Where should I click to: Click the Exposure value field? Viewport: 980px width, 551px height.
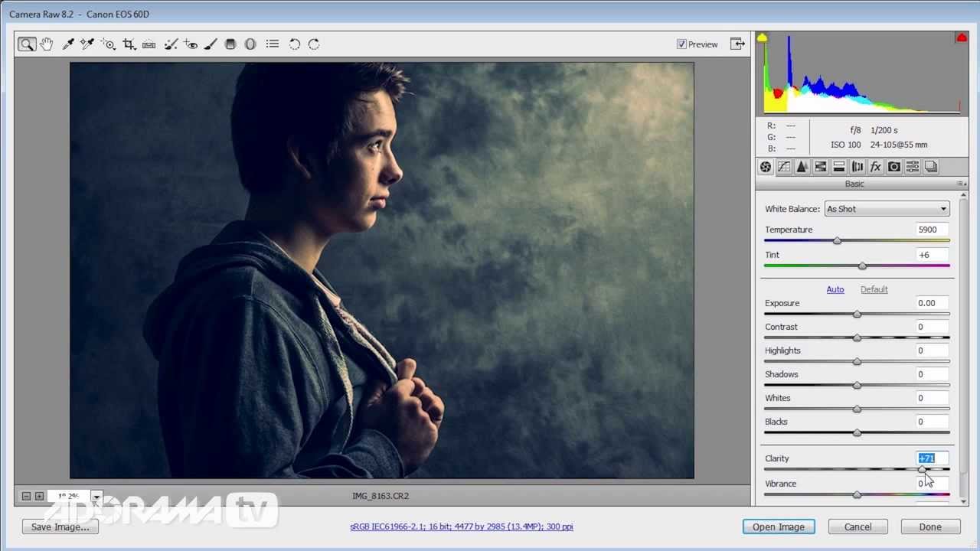coord(933,303)
